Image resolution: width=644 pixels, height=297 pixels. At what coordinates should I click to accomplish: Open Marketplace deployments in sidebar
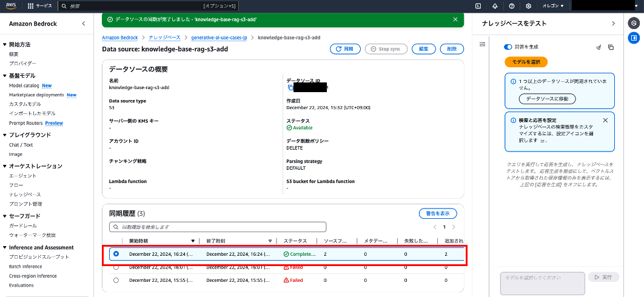(x=36, y=95)
